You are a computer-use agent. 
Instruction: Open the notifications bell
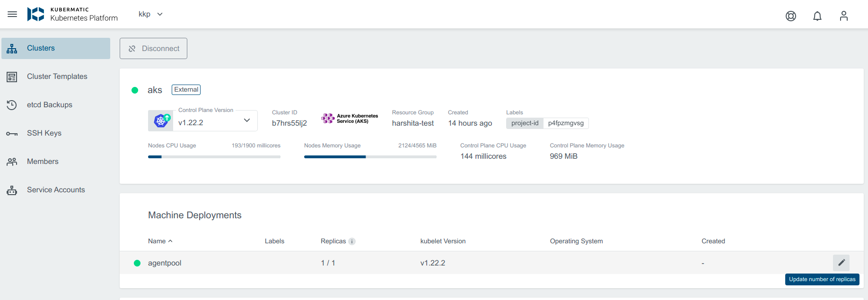pyautogui.click(x=817, y=16)
